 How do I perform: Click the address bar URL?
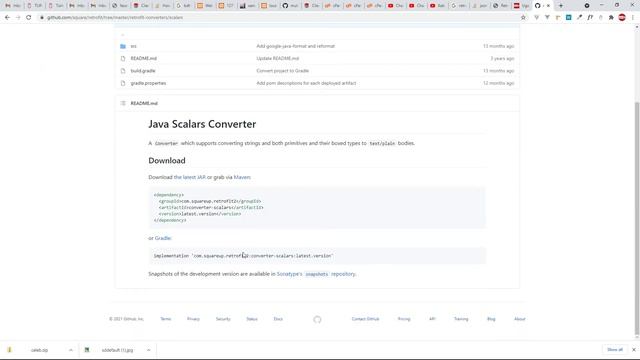(x=115, y=18)
